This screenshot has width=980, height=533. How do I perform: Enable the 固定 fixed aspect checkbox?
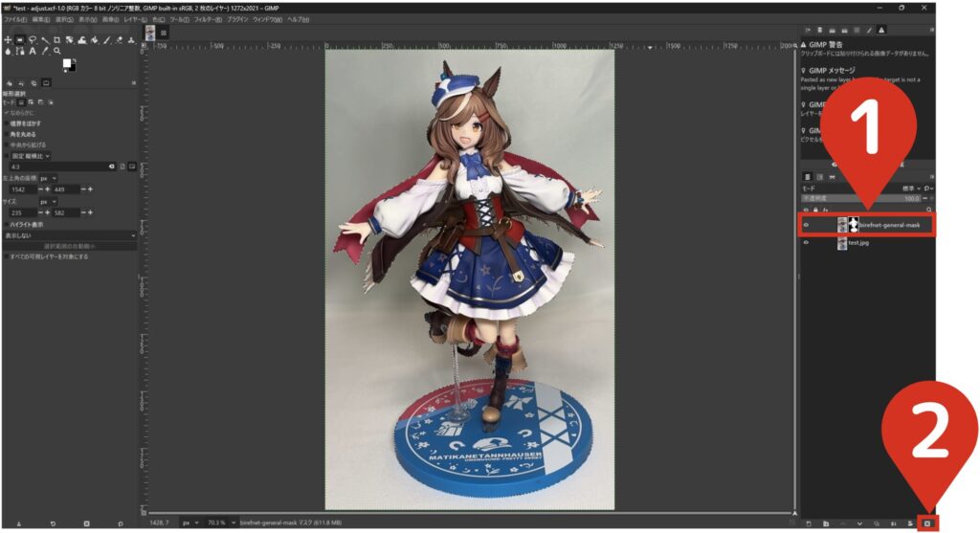point(7,156)
